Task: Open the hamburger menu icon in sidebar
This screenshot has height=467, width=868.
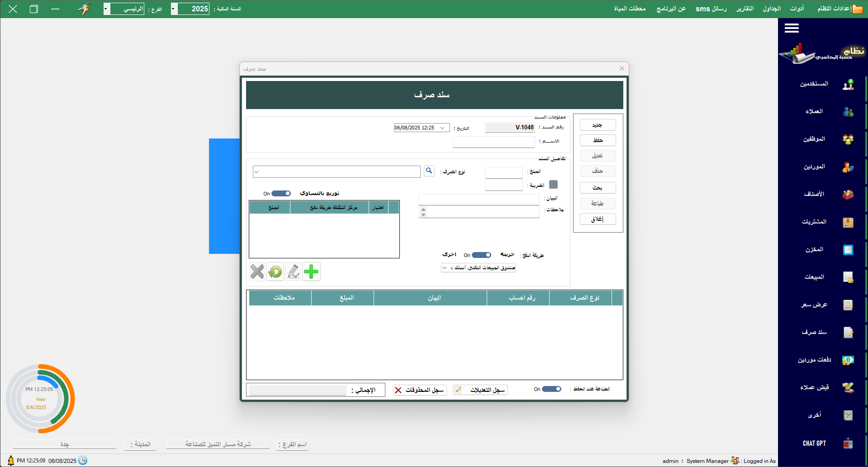Action: [791, 29]
